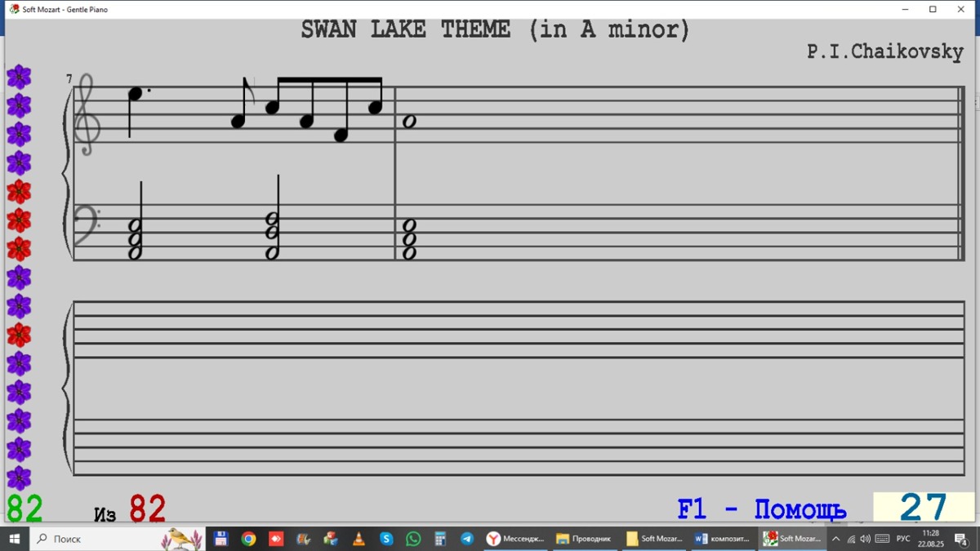The height and width of the screenshot is (551, 980).
Task: Click the F1 - Помощь help label
Action: point(762,509)
